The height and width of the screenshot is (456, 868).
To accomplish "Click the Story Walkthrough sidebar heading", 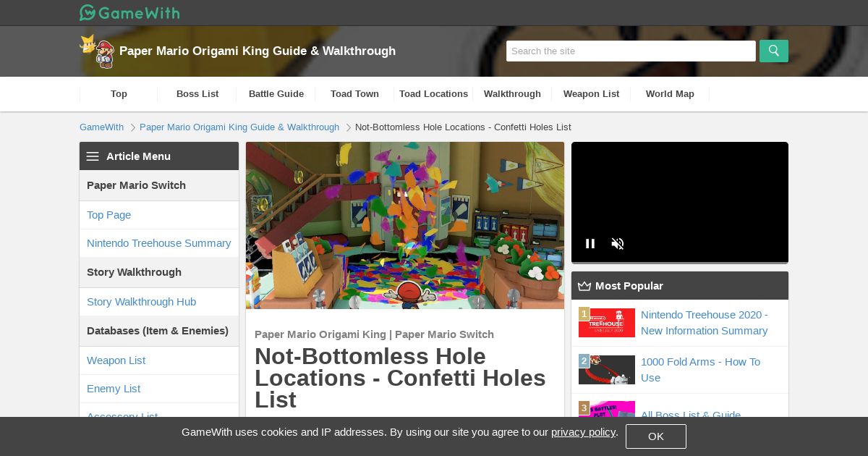I will [159, 272].
